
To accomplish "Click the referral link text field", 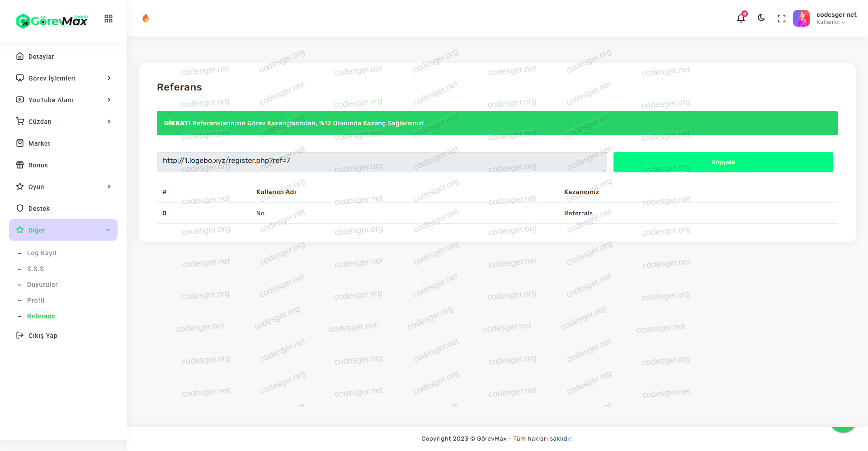I will [382, 162].
